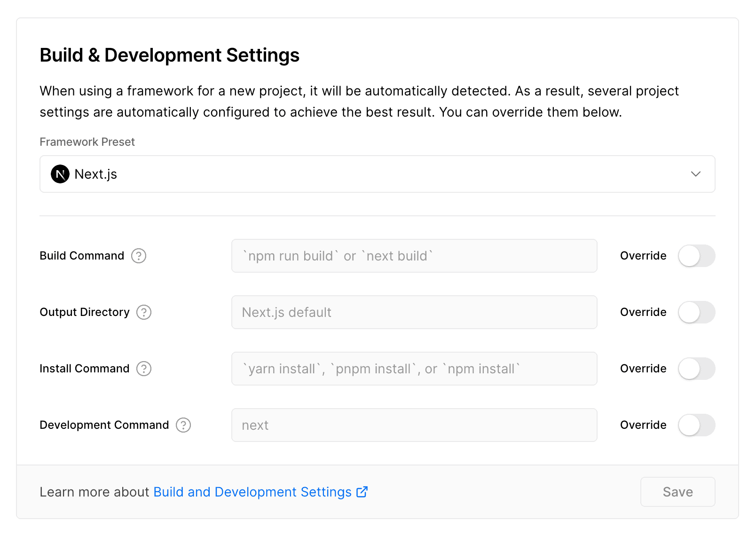
Task: Enable the Output Directory override switch
Action: (x=696, y=312)
